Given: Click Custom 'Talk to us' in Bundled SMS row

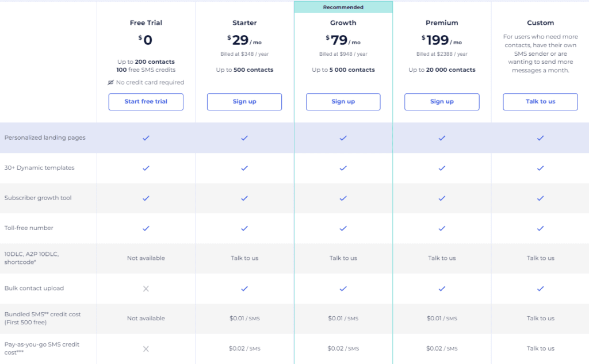Looking at the screenshot, I should tap(540, 319).
